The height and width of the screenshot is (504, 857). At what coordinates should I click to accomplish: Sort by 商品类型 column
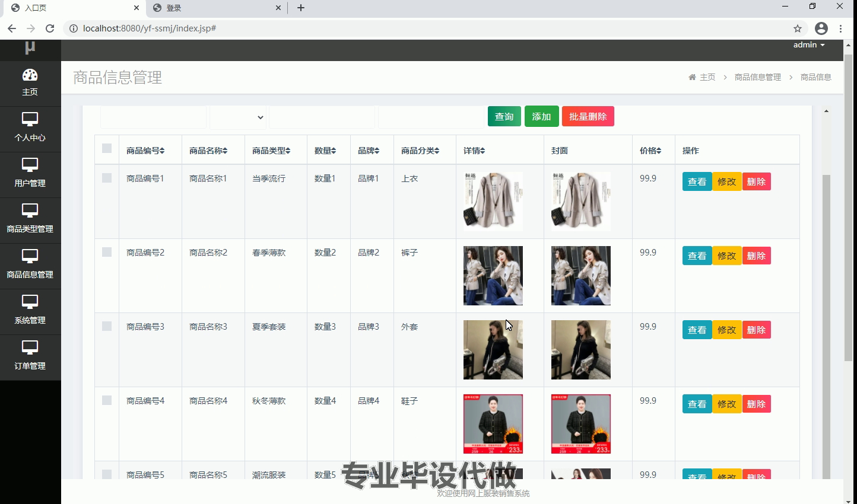coord(271,151)
